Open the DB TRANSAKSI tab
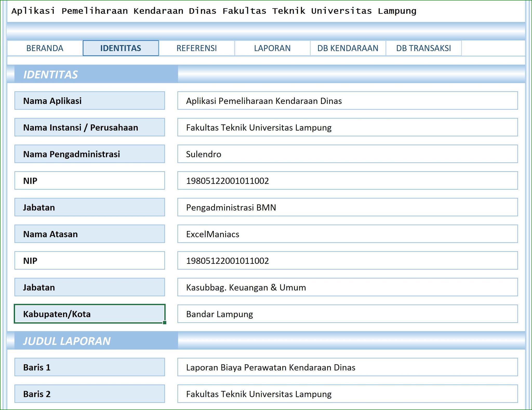 (x=423, y=48)
